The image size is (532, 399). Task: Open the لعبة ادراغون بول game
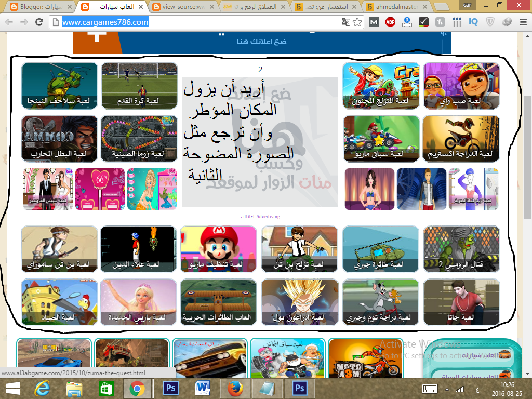[x=300, y=302]
